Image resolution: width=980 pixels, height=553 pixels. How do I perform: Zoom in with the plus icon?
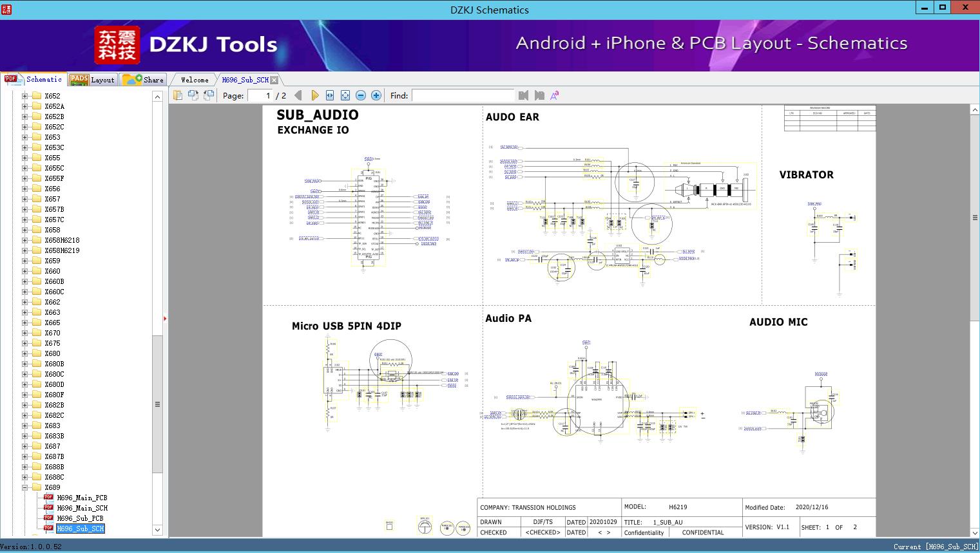coord(376,95)
